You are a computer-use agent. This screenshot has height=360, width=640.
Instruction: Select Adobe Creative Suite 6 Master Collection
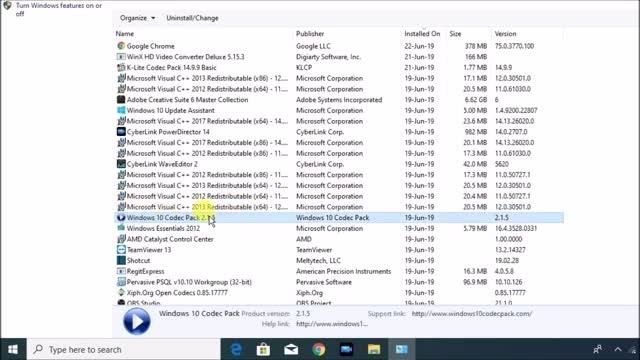(x=187, y=100)
